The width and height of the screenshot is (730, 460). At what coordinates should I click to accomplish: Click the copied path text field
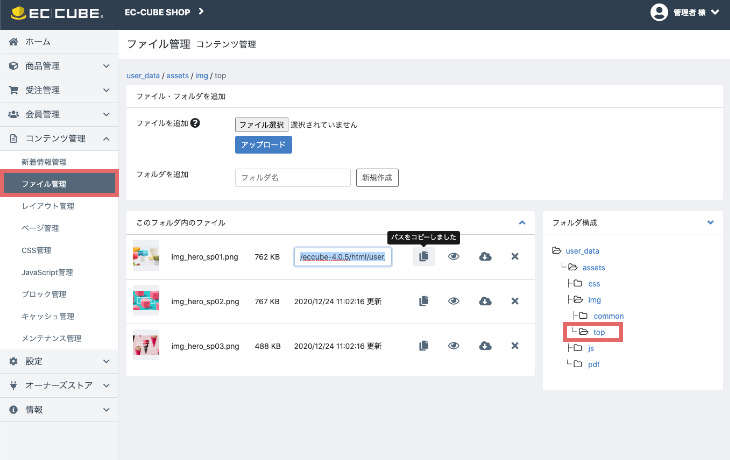point(343,257)
